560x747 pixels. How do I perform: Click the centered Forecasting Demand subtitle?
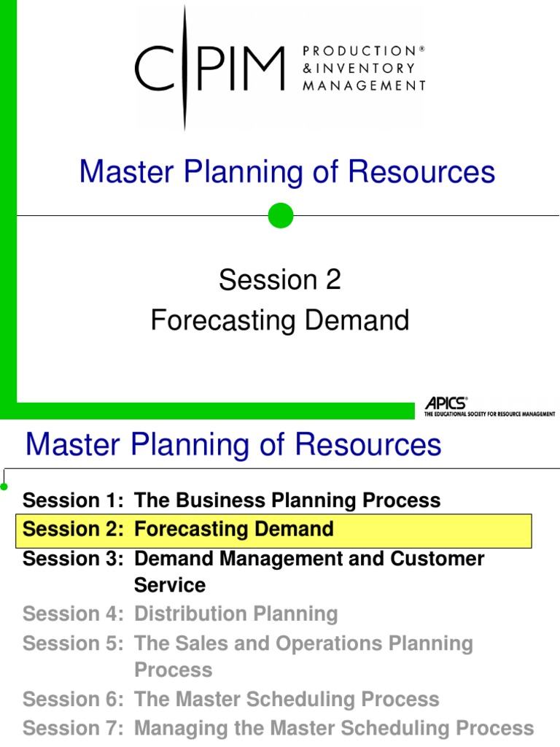tap(280, 320)
